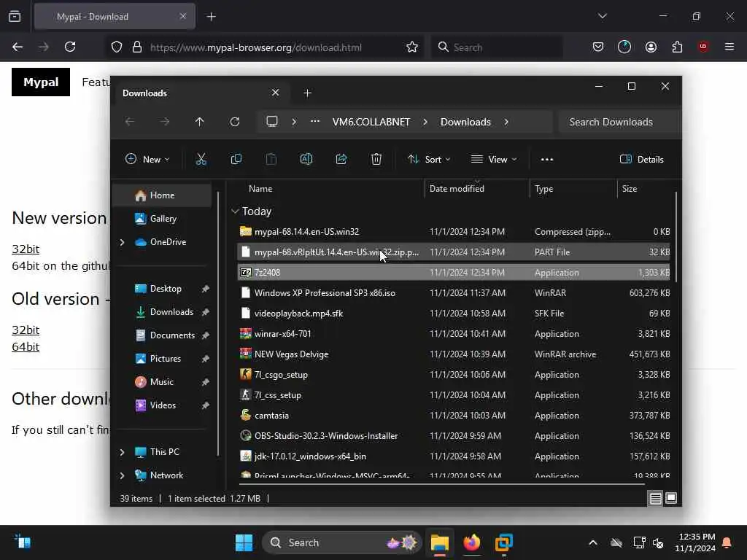Go up one folder with Up arrow
Viewport: 747px width, 560px height.
[200, 122]
